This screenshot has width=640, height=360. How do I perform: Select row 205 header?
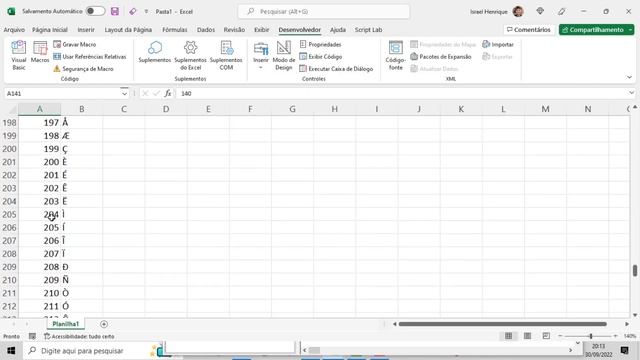9,214
